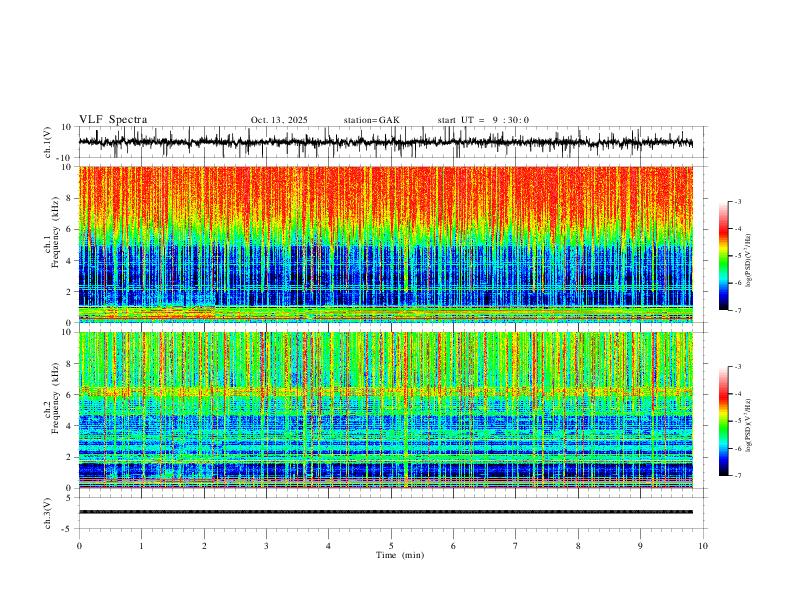792x612 pixels.
Task: Click the ch.2 spectrogram color scale bar
Action: [x=724, y=421]
